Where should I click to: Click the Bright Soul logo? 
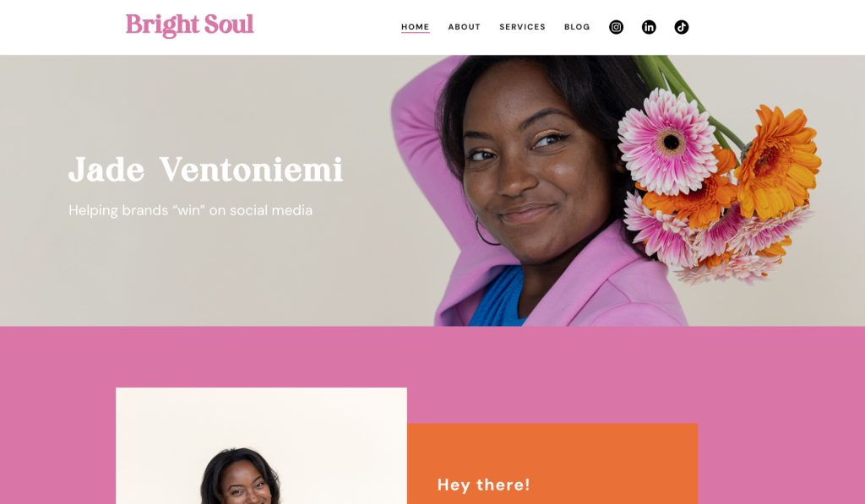point(190,25)
